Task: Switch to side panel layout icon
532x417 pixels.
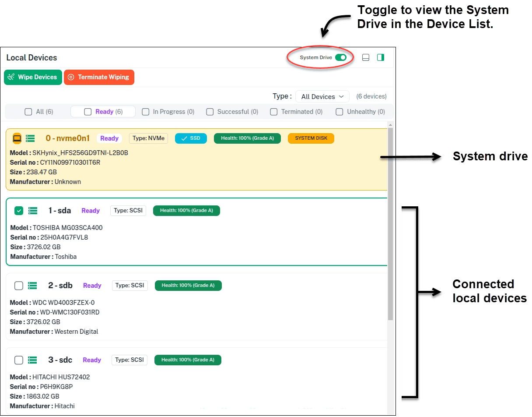Action: click(x=381, y=57)
